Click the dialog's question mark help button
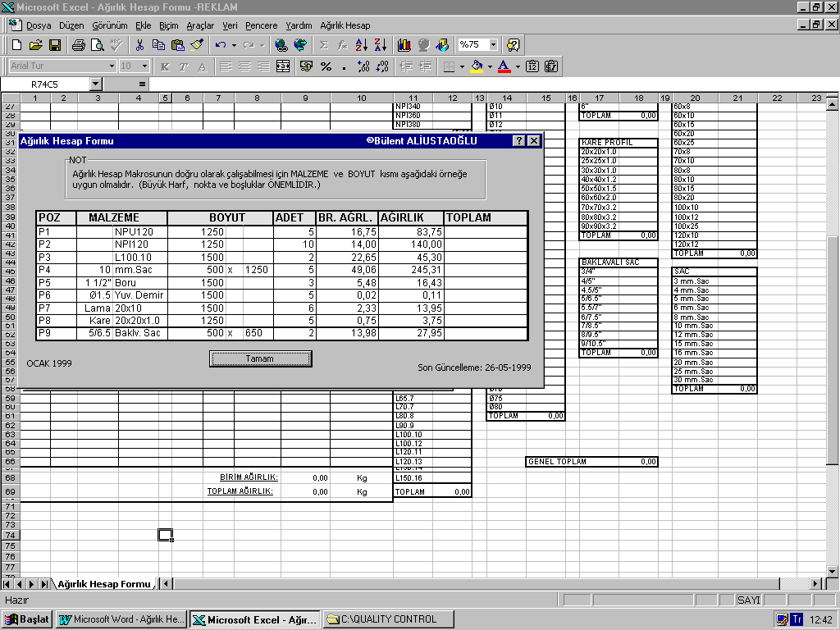The width and height of the screenshot is (840, 630). (519, 141)
